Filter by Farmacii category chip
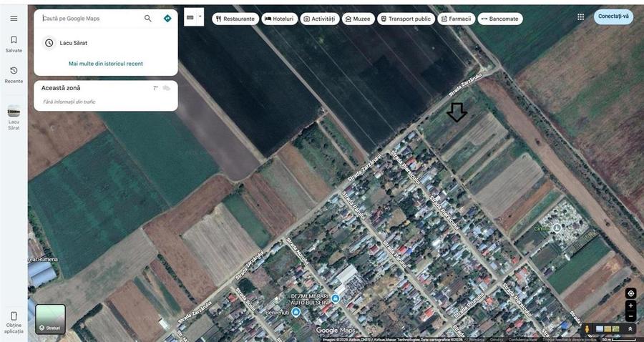Image resolution: width=644 pixels, height=342 pixels. (457, 19)
